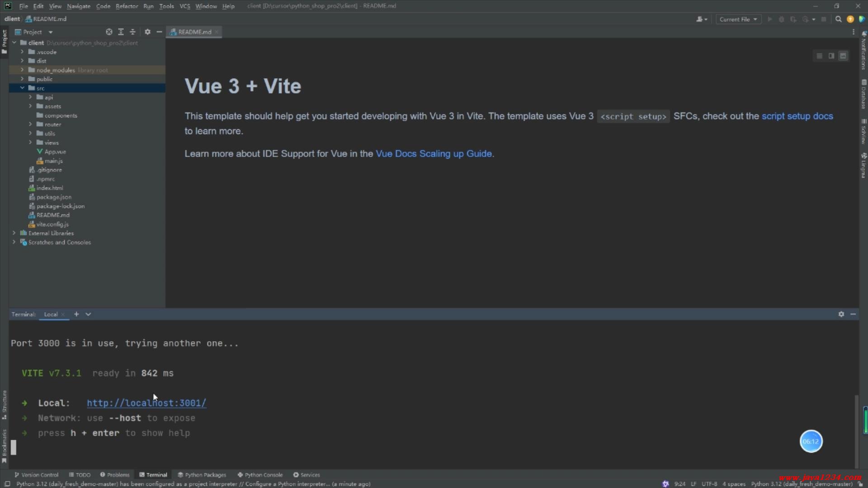Click the Select Opened File locate icon
The width and height of the screenshot is (868, 488).
[x=109, y=32]
